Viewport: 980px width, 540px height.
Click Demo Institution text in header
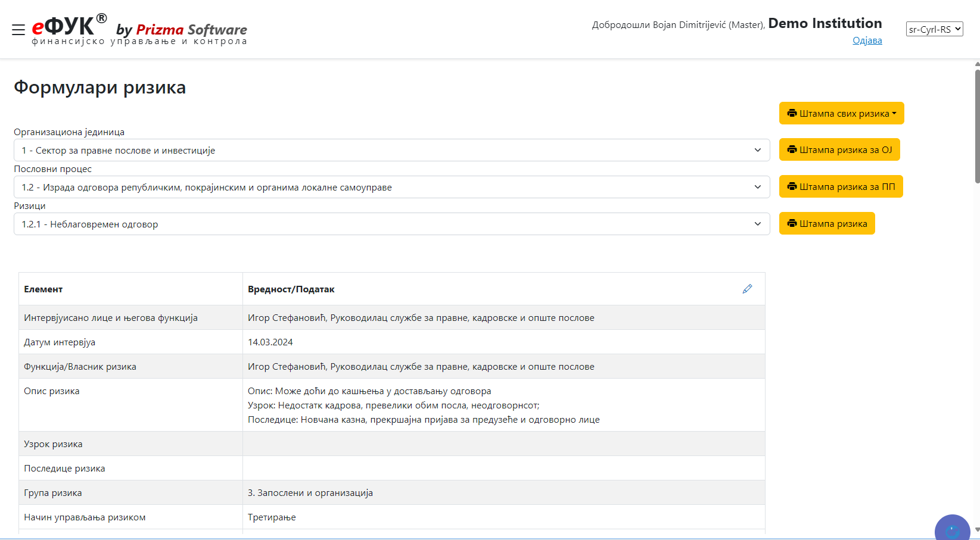(825, 23)
